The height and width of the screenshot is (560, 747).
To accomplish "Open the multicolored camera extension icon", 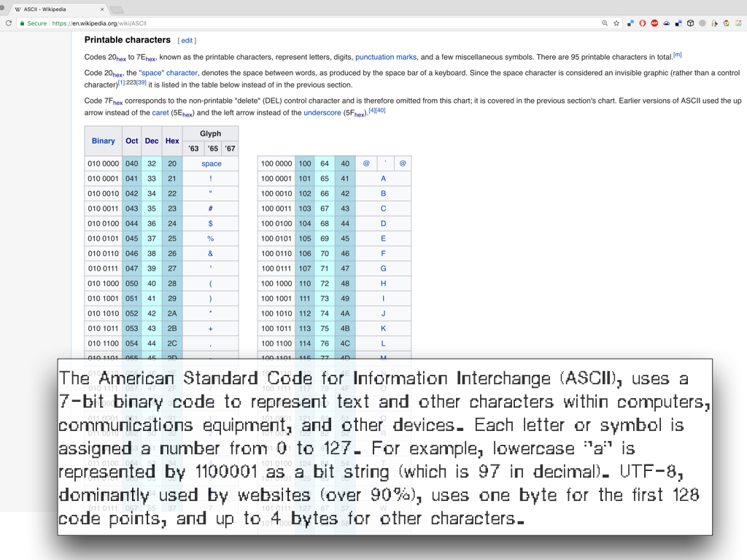I will click(726, 23).
